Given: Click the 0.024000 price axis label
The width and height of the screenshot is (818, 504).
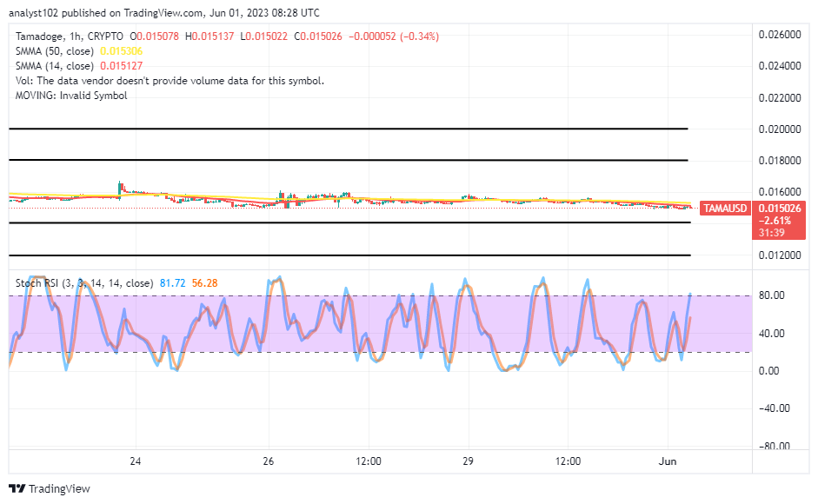Looking at the screenshot, I should [x=780, y=66].
